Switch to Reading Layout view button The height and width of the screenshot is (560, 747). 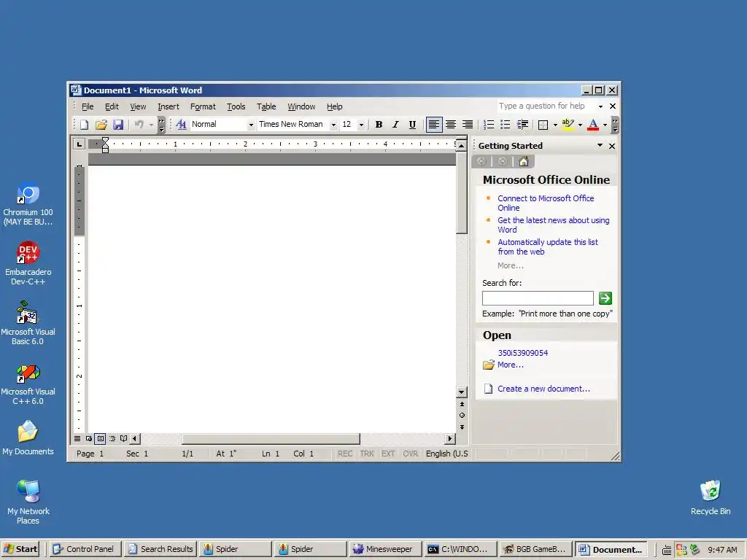tap(124, 438)
